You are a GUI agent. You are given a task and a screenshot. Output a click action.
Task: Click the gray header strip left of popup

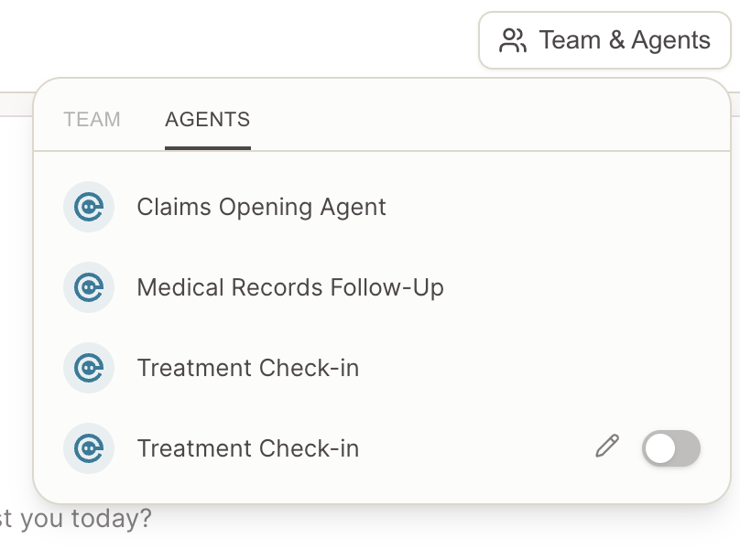[x=16, y=103]
